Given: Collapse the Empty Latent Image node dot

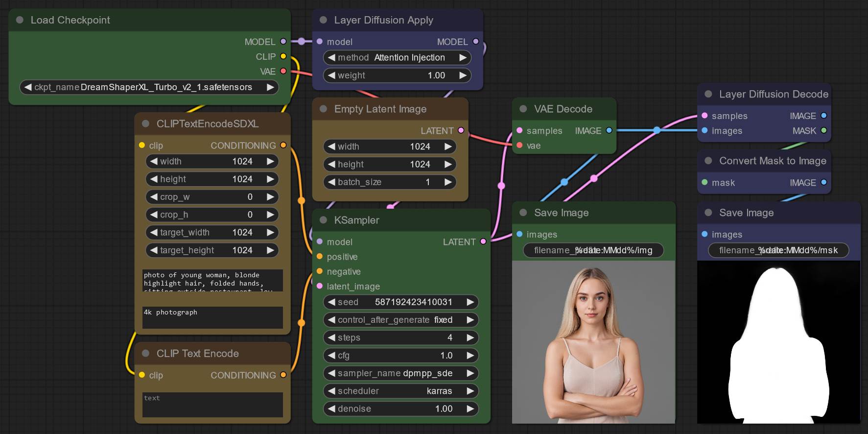Looking at the screenshot, I should point(323,109).
